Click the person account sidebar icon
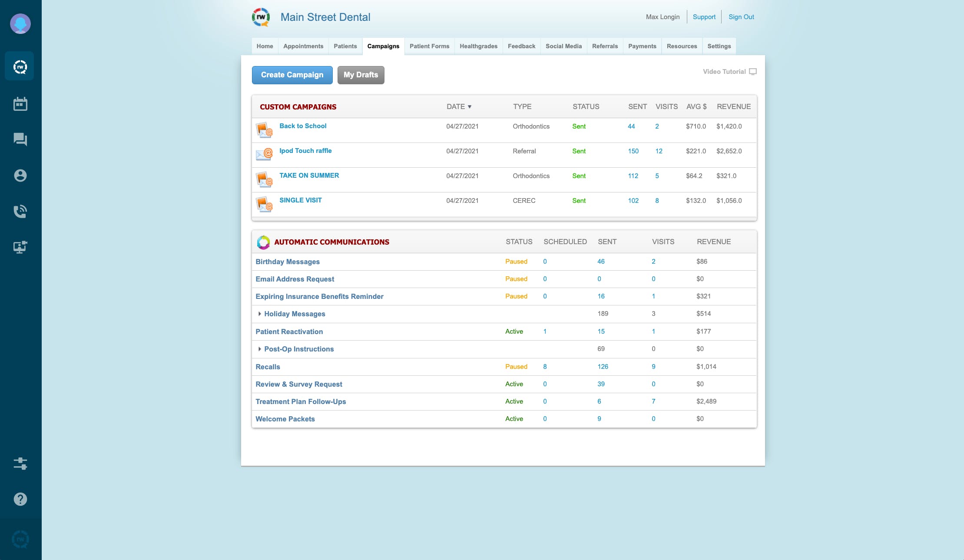Image resolution: width=964 pixels, height=560 pixels. click(20, 176)
